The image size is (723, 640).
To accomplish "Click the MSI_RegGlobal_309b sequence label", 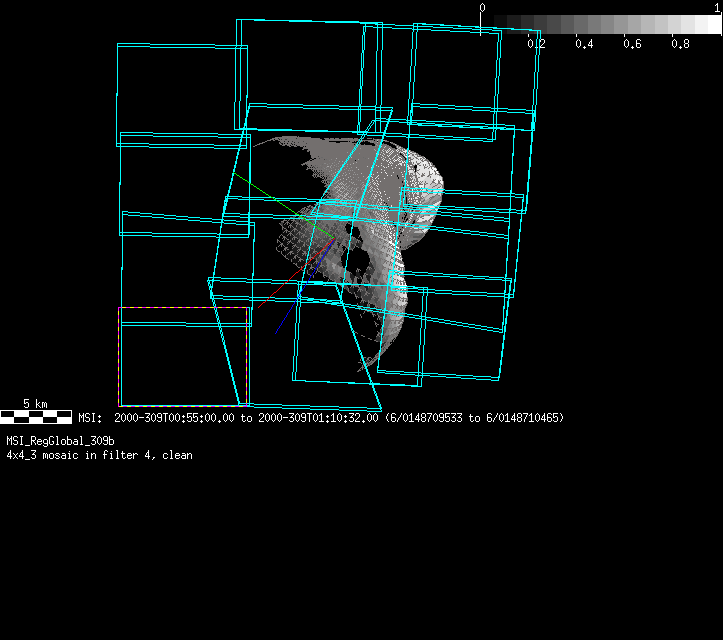I will click(60, 441).
